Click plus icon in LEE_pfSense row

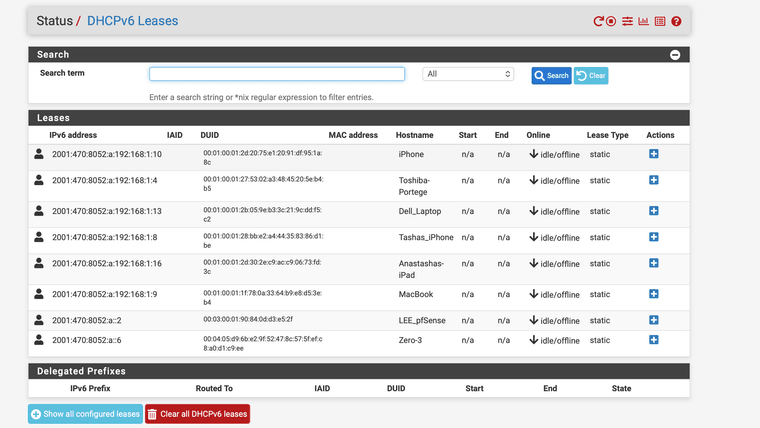tap(654, 320)
